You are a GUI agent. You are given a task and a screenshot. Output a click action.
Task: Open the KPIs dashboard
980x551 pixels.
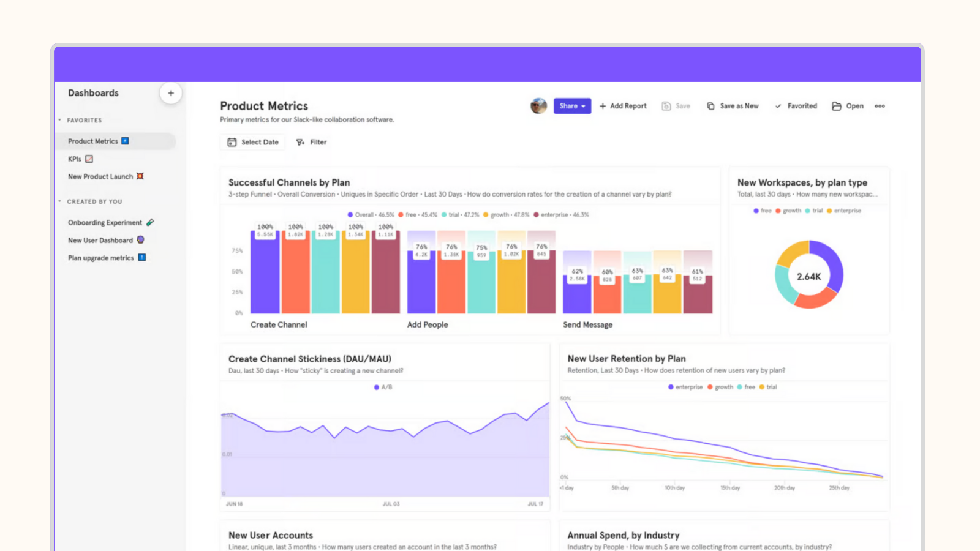(x=74, y=159)
